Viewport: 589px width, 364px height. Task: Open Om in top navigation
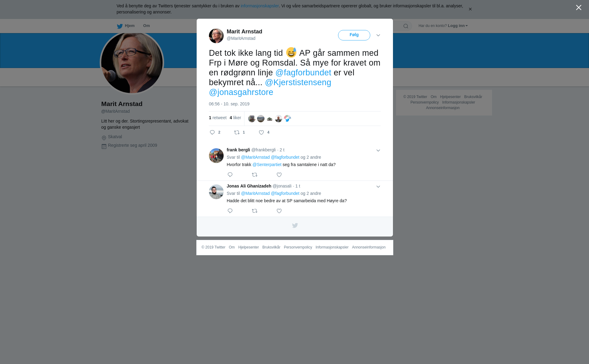click(x=147, y=26)
